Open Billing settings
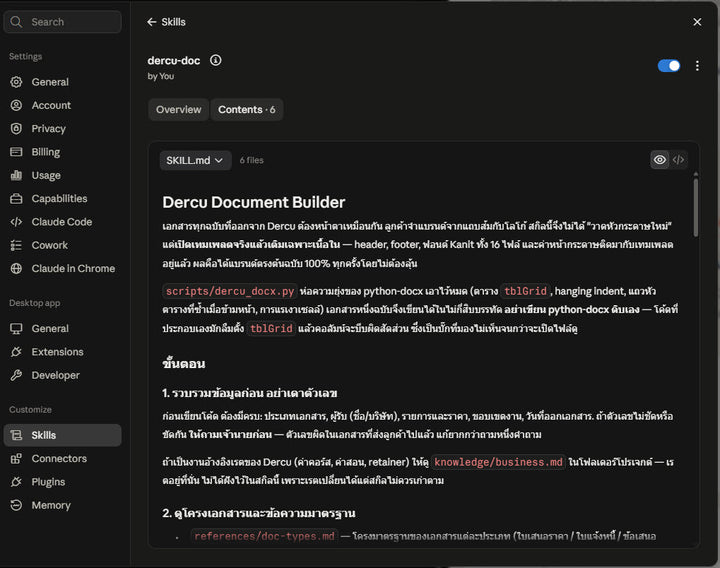This screenshot has width=720, height=568. click(x=62, y=152)
